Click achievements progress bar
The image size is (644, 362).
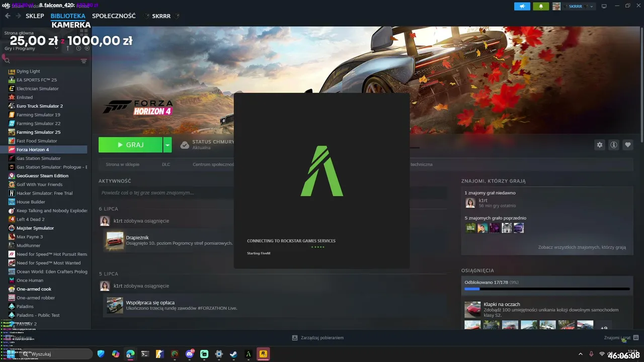547,289
